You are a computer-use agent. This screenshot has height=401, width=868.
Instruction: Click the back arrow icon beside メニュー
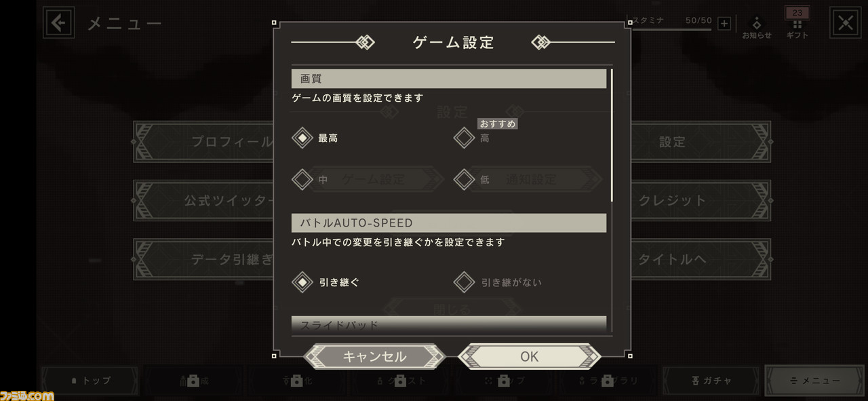click(59, 23)
